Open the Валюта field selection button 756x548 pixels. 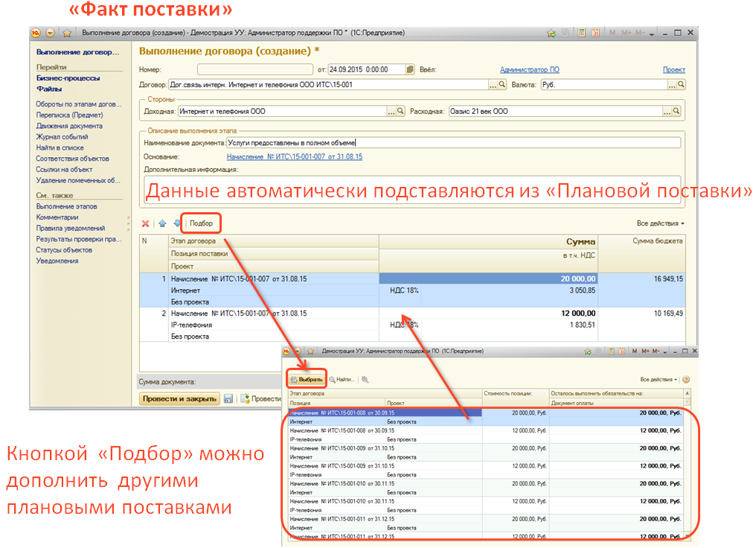(680, 85)
